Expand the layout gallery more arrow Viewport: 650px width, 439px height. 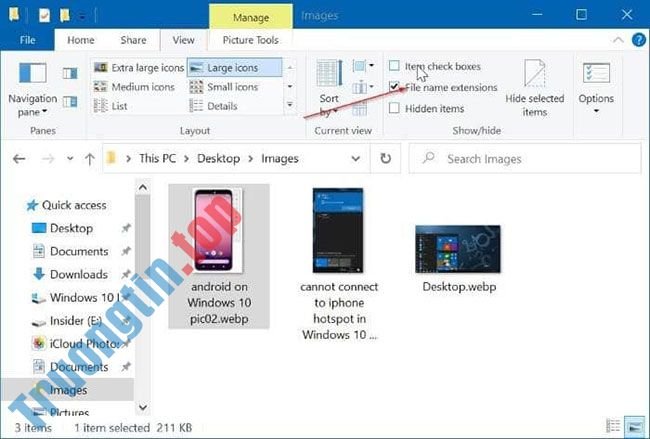290,105
